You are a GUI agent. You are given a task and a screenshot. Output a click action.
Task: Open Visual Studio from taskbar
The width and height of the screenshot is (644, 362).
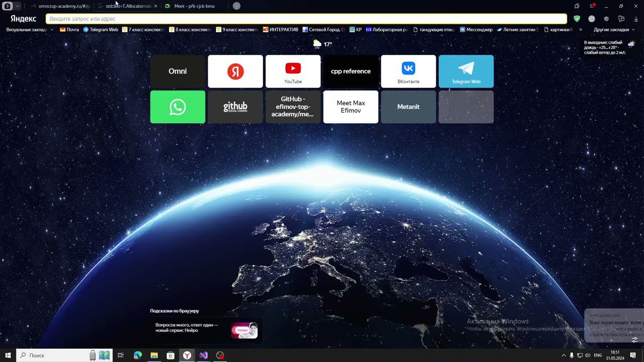point(203,355)
